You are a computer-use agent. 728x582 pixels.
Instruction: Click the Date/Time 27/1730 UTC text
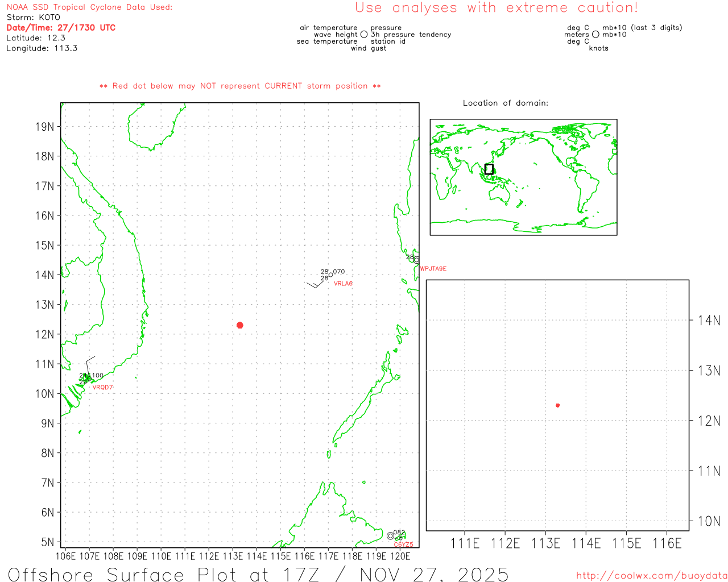[61, 27]
